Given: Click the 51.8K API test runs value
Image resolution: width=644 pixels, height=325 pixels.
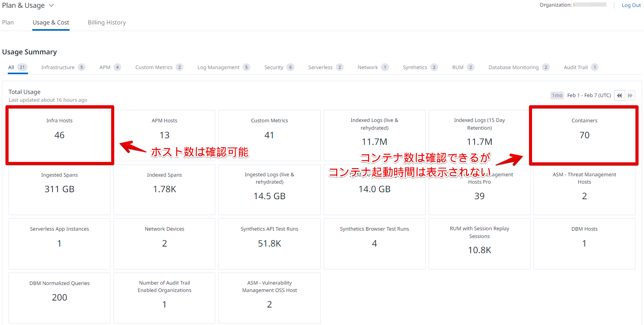Looking at the screenshot, I should tap(269, 243).
